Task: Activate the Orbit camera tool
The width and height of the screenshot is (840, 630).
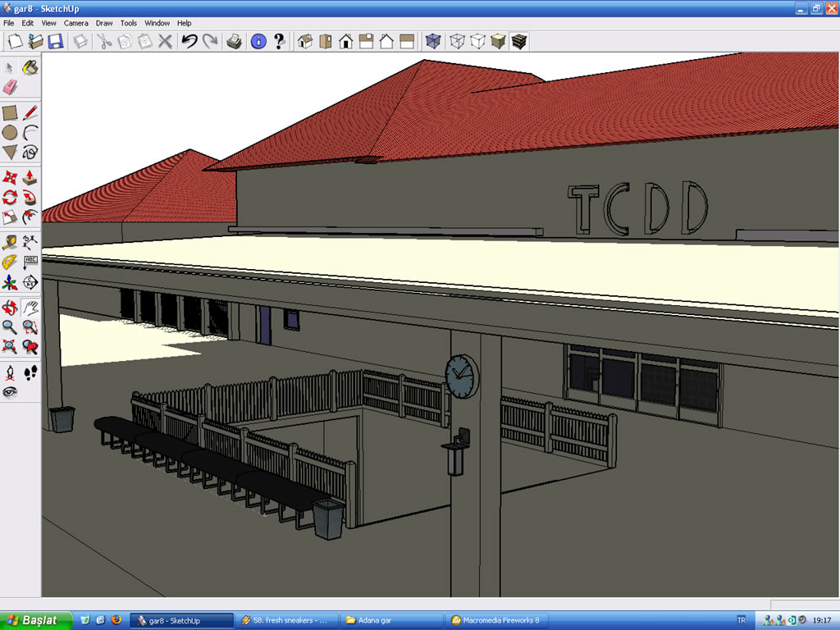Action: (x=10, y=308)
